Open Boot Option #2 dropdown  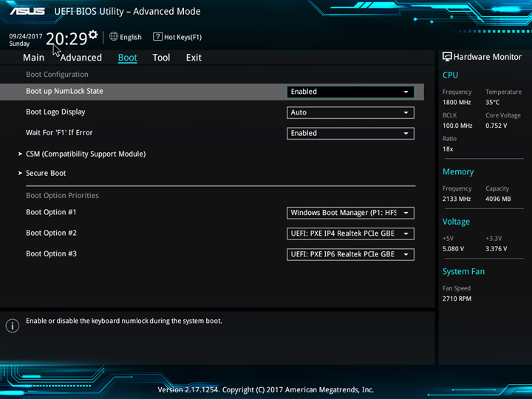pos(350,233)
